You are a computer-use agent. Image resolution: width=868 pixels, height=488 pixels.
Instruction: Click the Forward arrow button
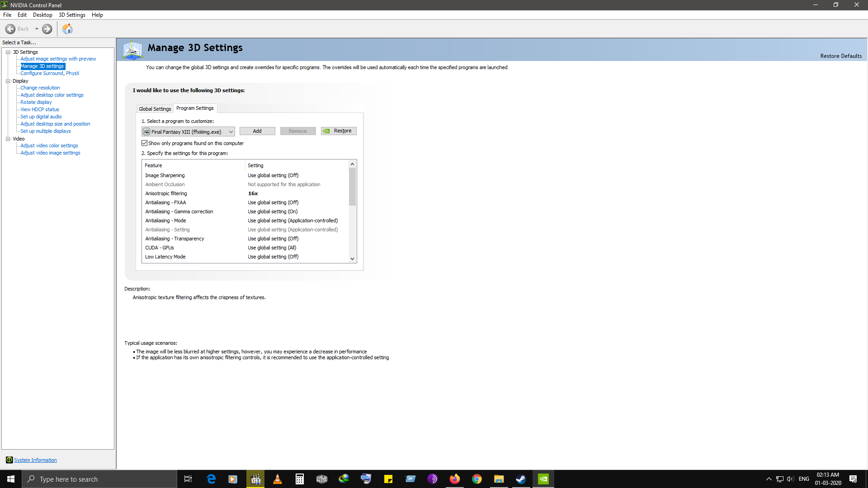(47, 29)
